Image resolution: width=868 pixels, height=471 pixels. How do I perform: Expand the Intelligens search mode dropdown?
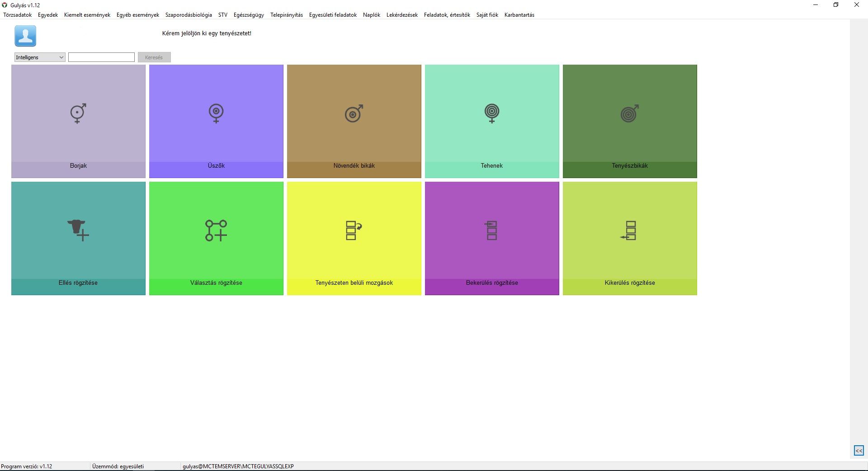tap(40, 57)
